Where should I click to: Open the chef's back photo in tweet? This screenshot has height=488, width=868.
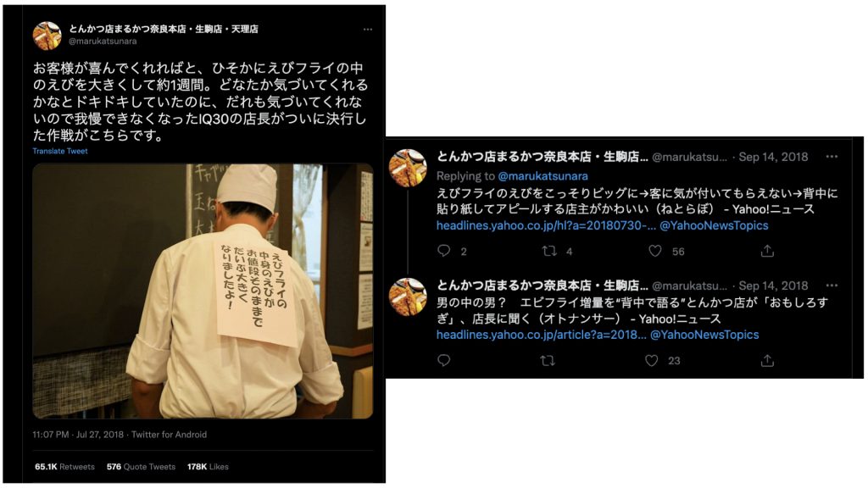(203, 291)
